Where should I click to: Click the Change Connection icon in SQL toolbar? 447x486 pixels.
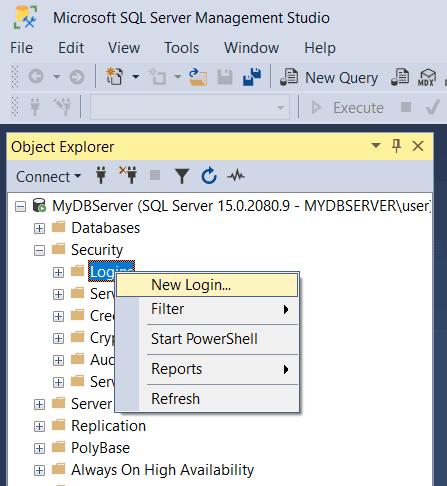(63, 107)
